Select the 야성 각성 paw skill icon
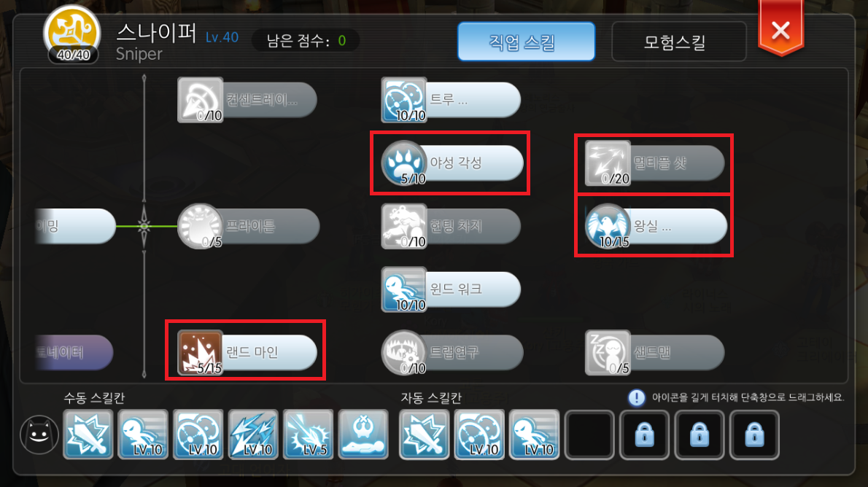This screenshot has height=487, width=868. [404, 163]
